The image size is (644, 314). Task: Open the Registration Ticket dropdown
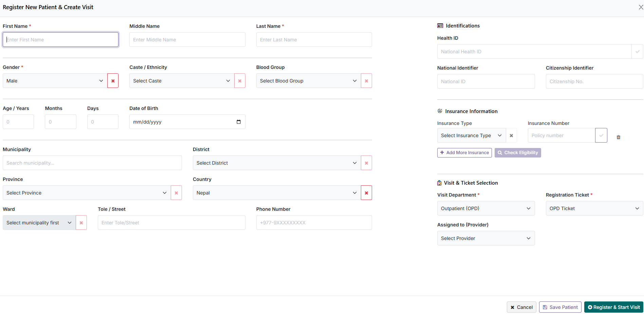coord(594,208)
